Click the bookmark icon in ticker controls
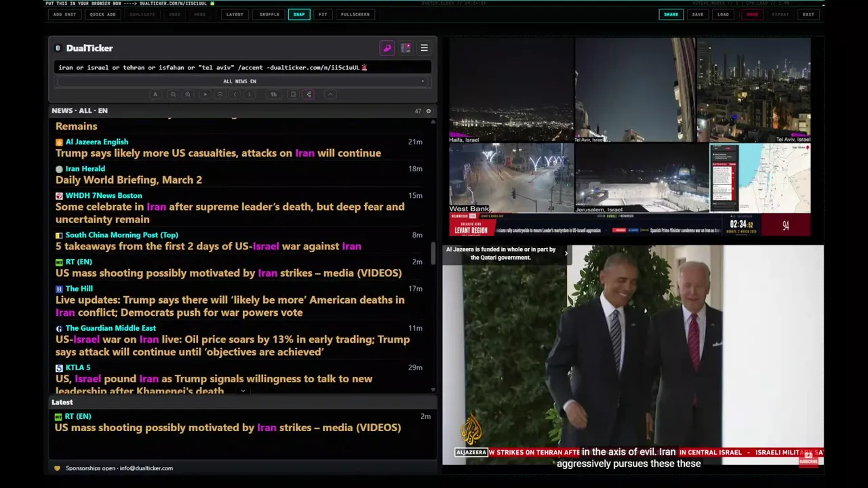The width and height of the screenshot is (868, 488). coord(293,94)
